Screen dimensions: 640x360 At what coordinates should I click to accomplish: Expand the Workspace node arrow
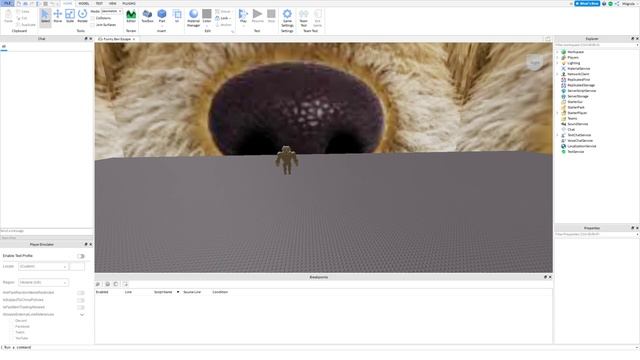(x=558, y=52)
